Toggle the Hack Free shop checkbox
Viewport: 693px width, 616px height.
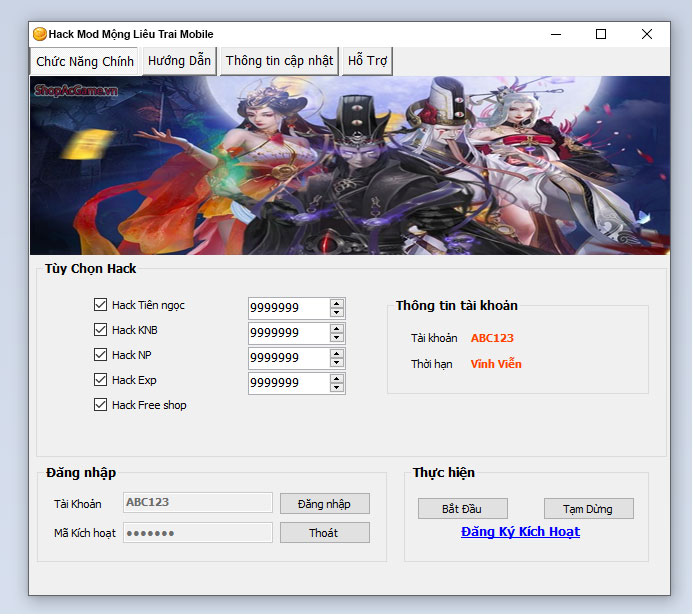pyautogui.click(x=100, y=405)
